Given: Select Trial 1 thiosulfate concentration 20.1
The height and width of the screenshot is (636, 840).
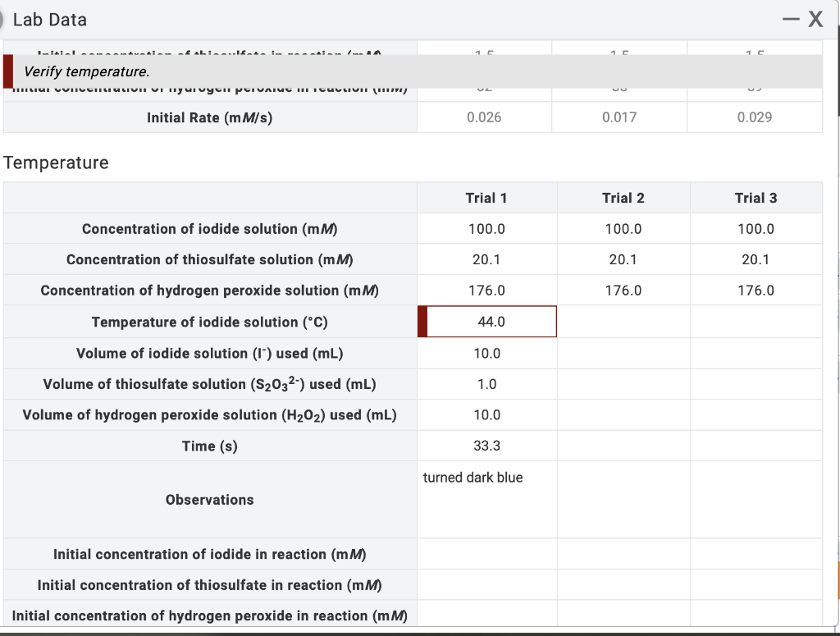Looking at the screenshot, I should click(487, 259).
